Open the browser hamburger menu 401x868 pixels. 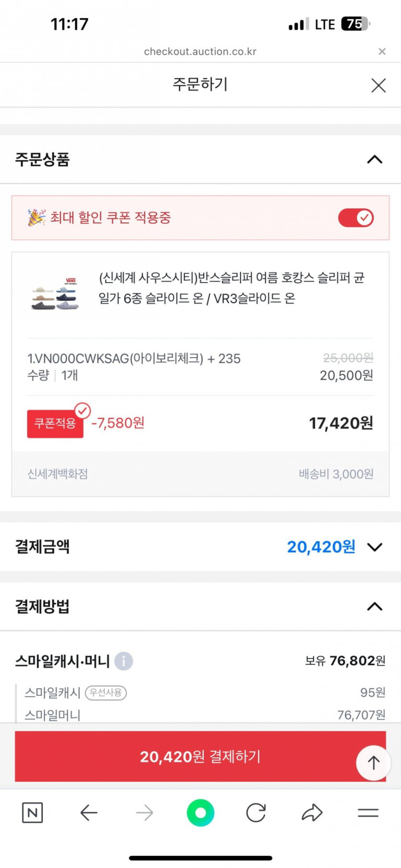368,812
